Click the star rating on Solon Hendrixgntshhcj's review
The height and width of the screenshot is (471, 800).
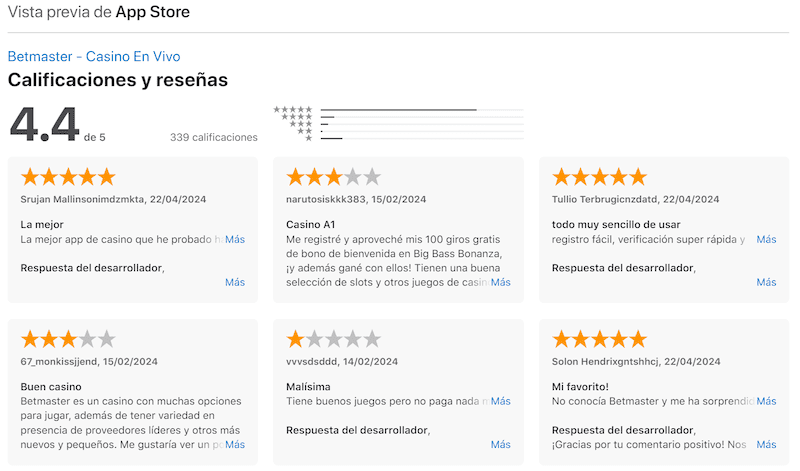[x=599, y=339]
